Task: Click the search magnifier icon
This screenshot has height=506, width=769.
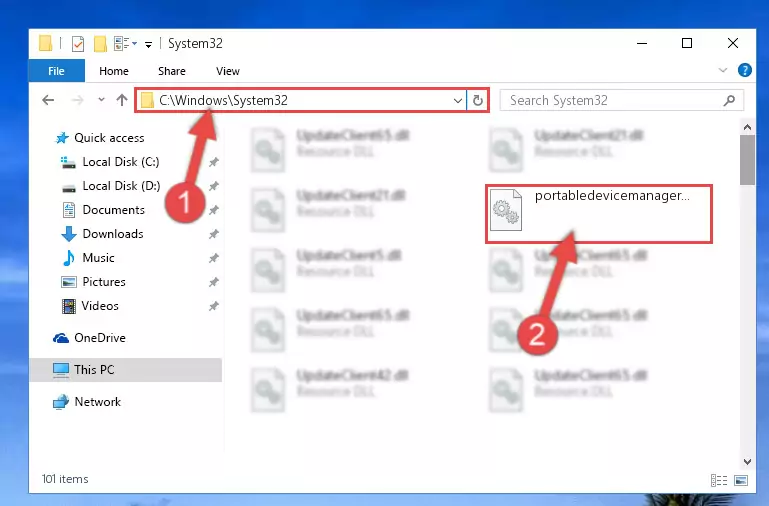Action: pos(729,101)
